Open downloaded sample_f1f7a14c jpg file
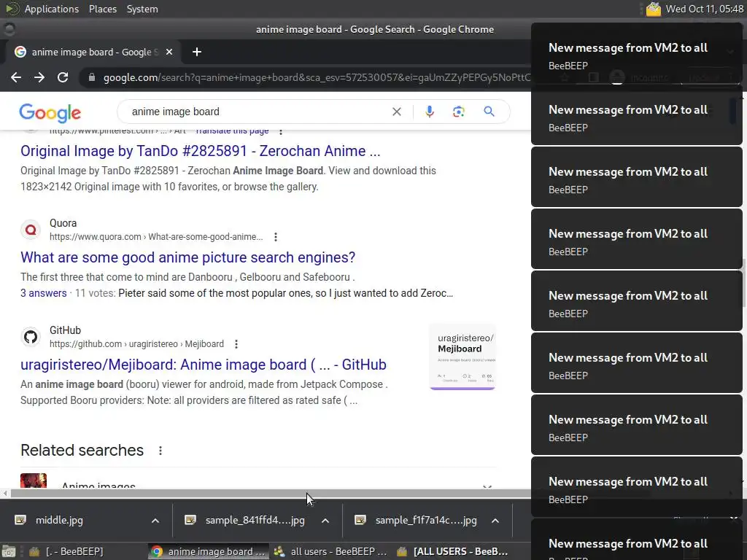This screenshot has width=747, height=560. (x=426, y=521)
